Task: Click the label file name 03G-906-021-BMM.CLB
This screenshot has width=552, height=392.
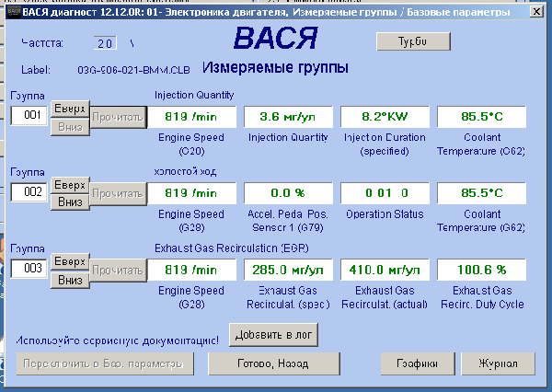Action: tap(133, 70)
